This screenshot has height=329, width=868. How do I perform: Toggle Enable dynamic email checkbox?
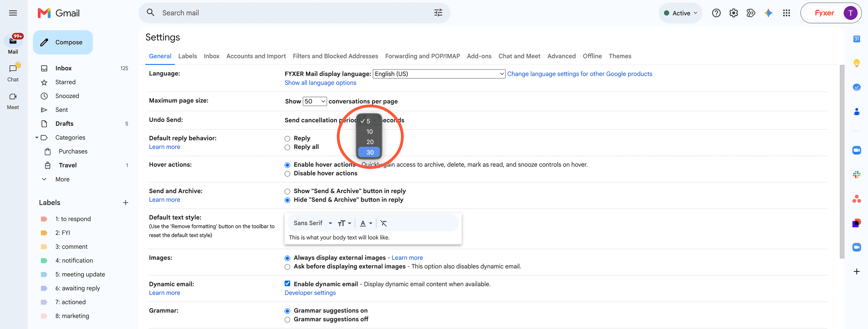pyautogui.click(x=287, y=284)
